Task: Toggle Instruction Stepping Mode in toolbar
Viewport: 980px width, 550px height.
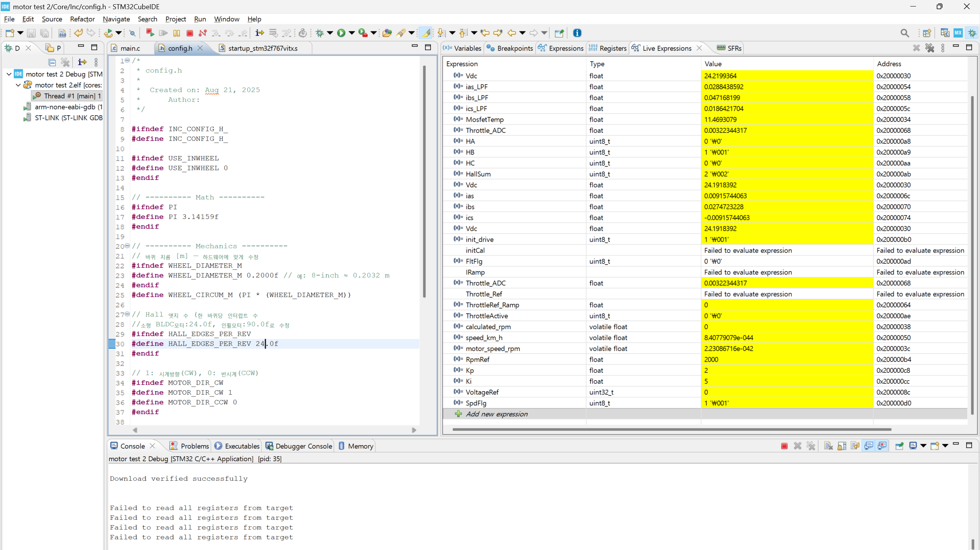Action: (x=259, y=33)
